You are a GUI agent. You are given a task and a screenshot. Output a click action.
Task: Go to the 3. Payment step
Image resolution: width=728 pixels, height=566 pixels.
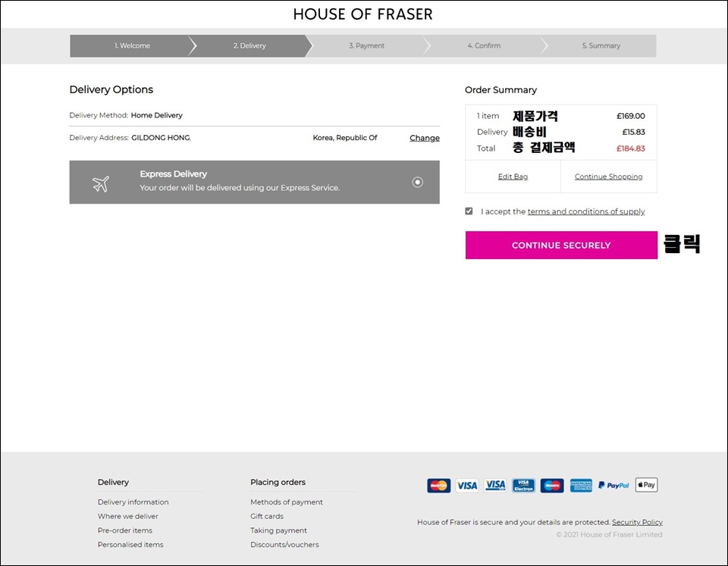point(367,45)
